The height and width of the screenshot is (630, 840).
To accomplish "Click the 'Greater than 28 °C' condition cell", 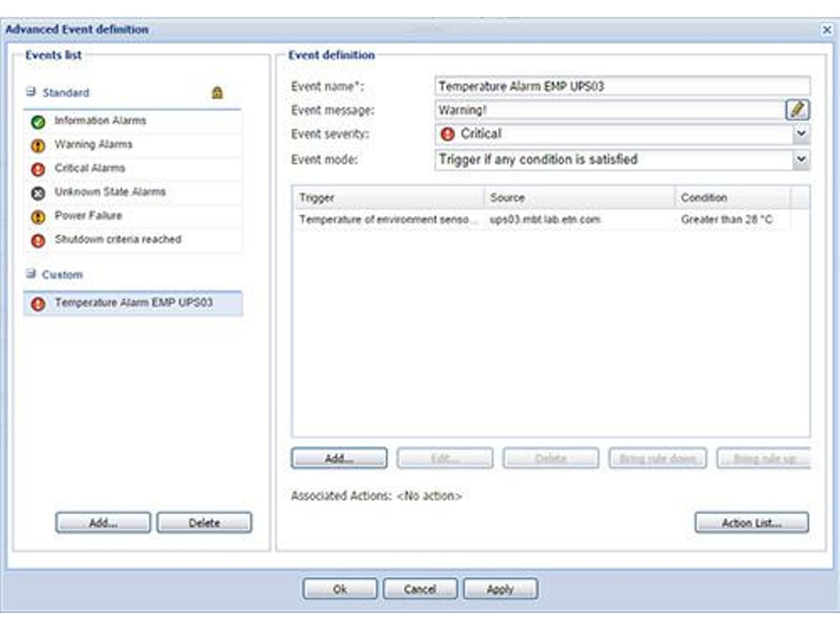I will 733,220.
